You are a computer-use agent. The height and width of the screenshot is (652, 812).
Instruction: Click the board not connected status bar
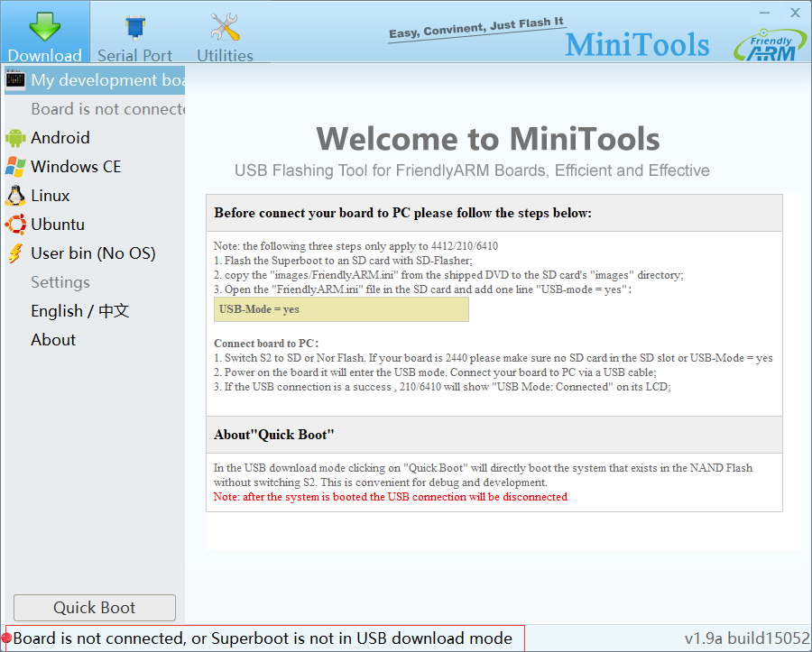point(262,638)
